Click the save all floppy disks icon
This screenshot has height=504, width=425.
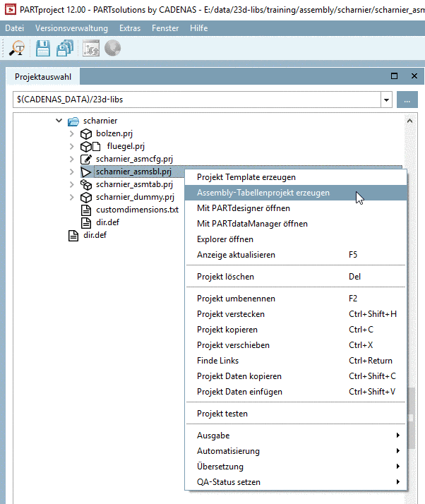click(x=65, y=49)
